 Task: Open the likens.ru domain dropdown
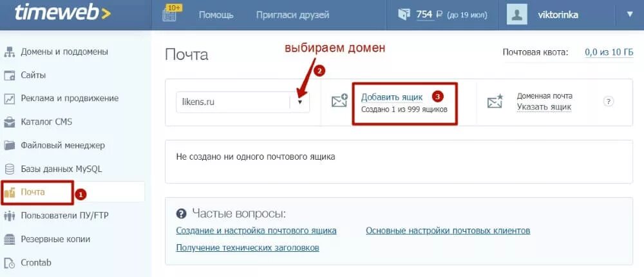click(243, 102)
